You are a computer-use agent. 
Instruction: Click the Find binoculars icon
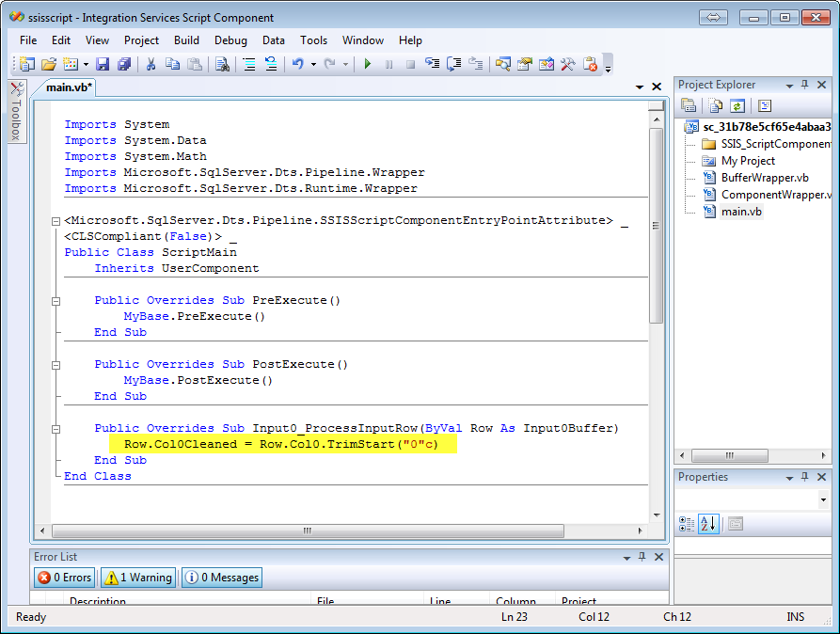[222, 64]
